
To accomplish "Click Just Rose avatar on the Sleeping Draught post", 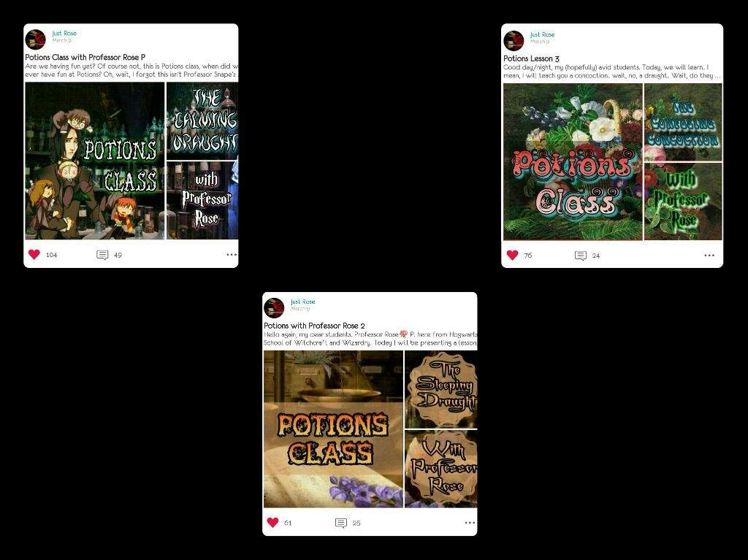I will [x=275, y=307].
